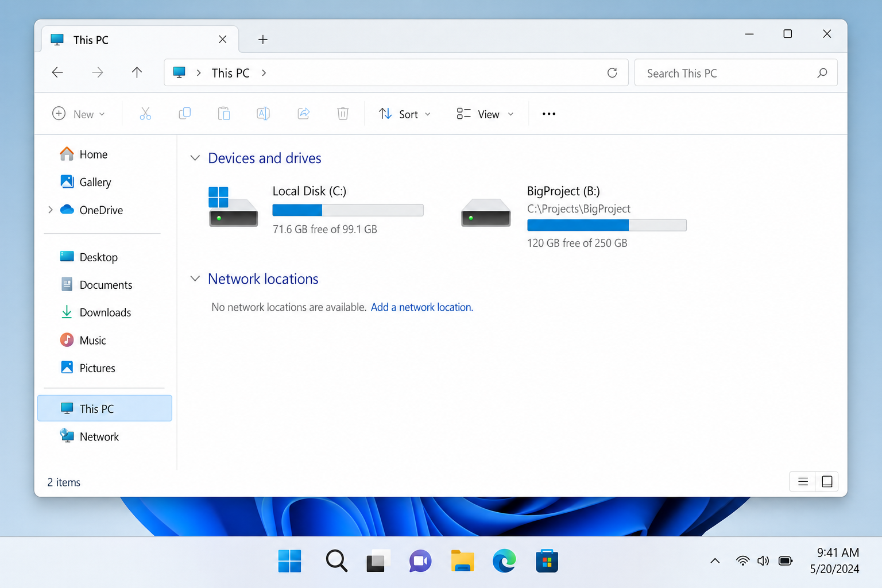Select the BigProject (B:) drive icon

click(486, 212)
